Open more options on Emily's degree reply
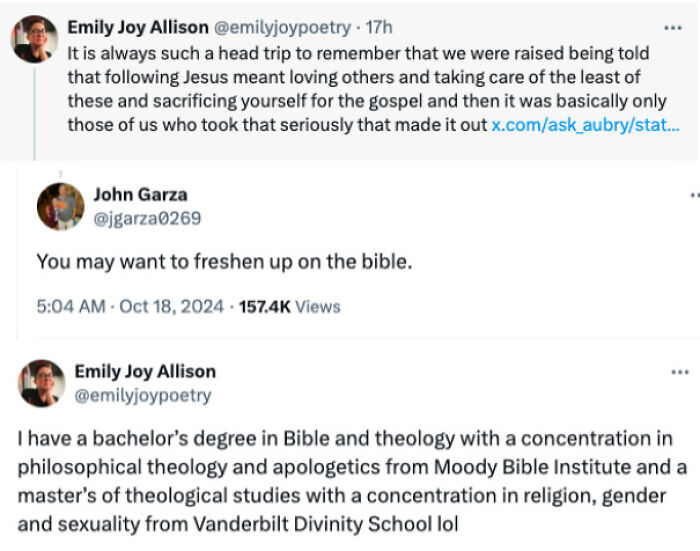The height and width of the screenshot is (551, 700). coord(680,372)
